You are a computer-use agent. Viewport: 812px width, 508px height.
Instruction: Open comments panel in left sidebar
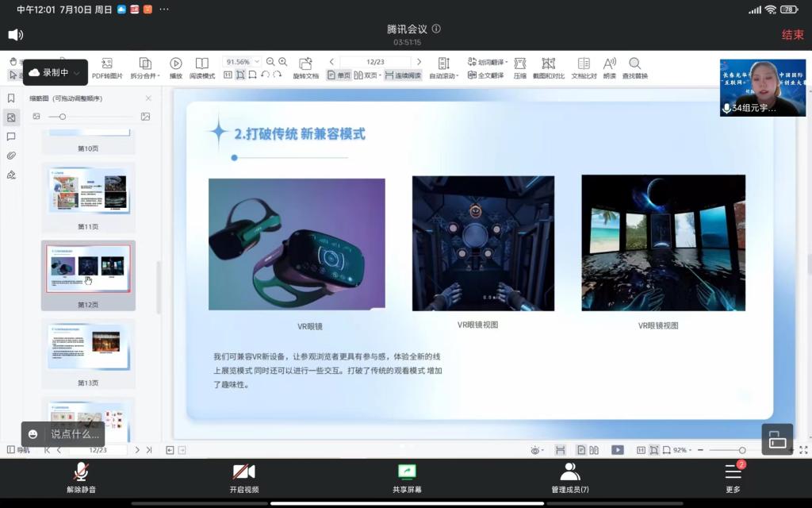[x=11, y=137]
